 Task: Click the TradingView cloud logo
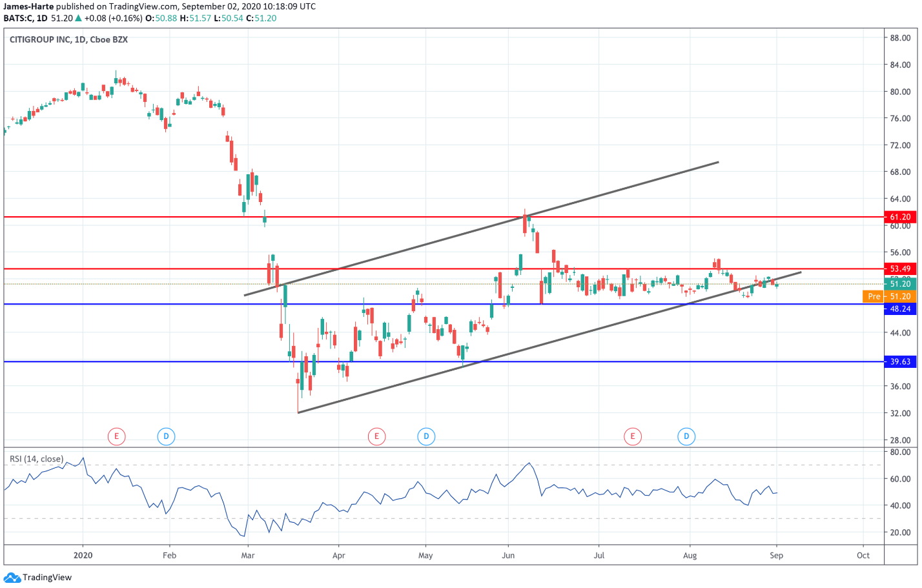pyautogui.click(x=12, y=577)
